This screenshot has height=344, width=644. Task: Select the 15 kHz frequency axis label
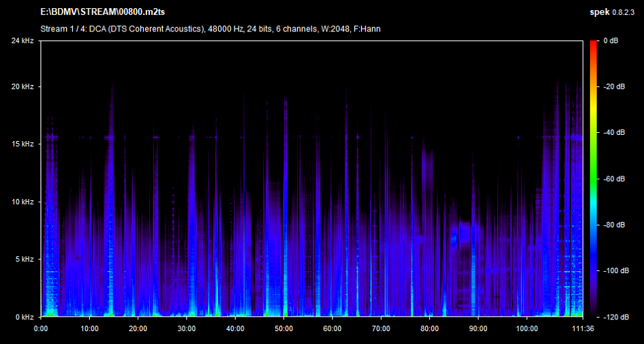tap(22, 144)
